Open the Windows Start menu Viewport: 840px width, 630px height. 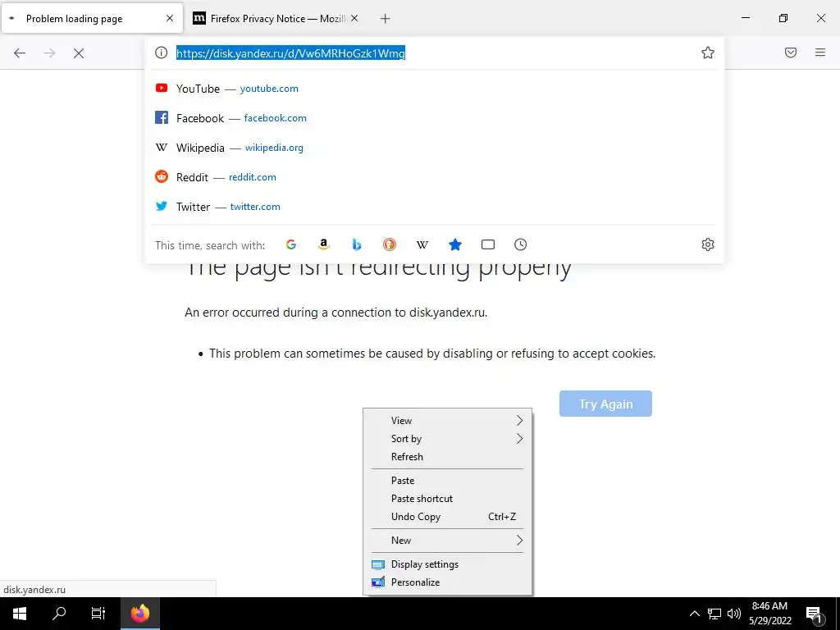[20, 614]
